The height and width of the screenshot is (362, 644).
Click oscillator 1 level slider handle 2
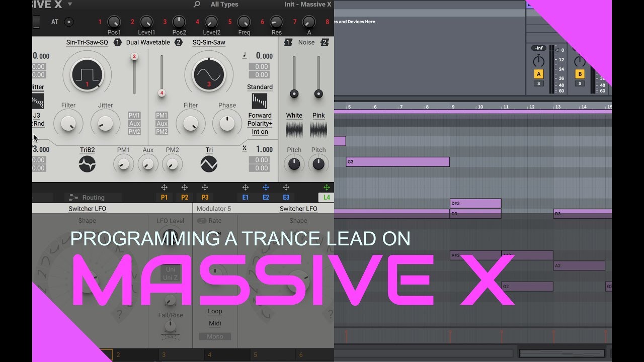(x=134, y=56)
